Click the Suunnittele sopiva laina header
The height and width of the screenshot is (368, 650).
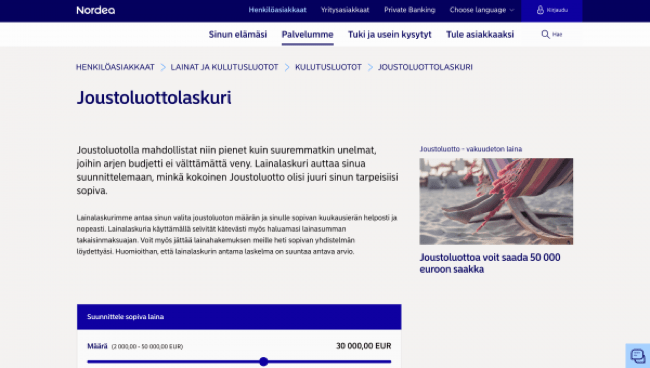(x=239, y=317)
